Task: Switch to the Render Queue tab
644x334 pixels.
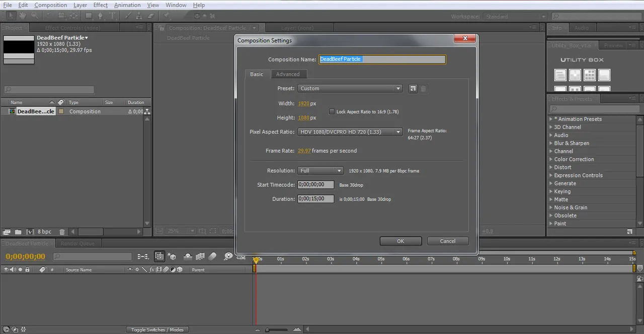Action: click(x=77, y=243)
